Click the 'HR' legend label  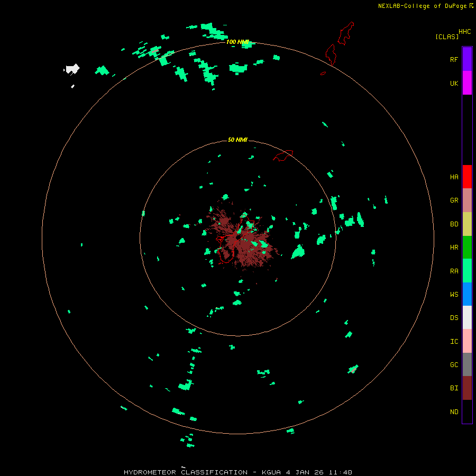454,248
